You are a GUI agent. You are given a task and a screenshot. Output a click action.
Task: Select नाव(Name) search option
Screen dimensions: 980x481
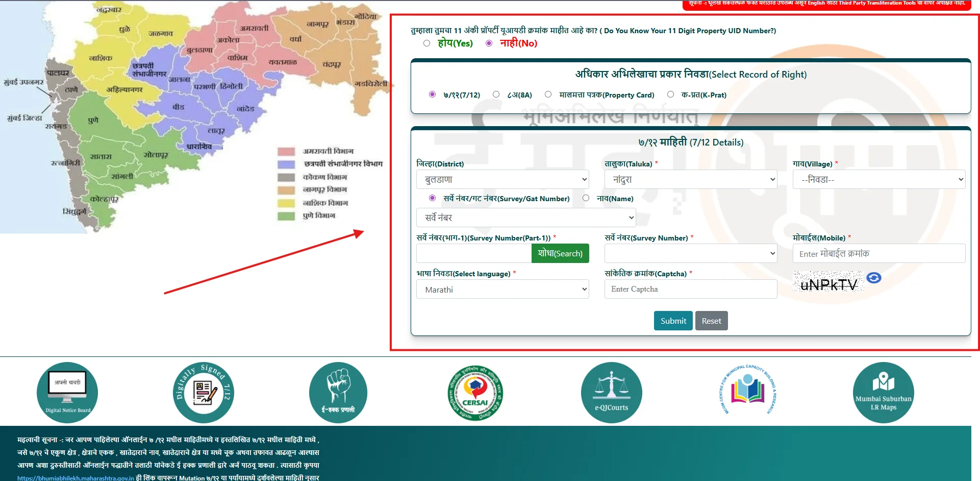pos(586,198)
